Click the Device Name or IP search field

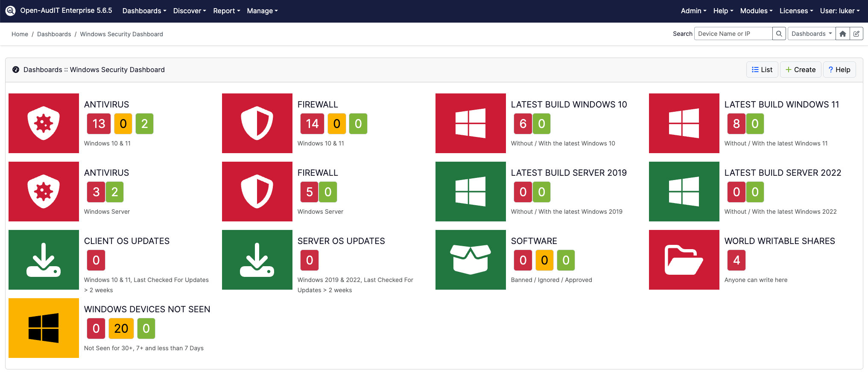pyautogui.click(x=733, y=34)
